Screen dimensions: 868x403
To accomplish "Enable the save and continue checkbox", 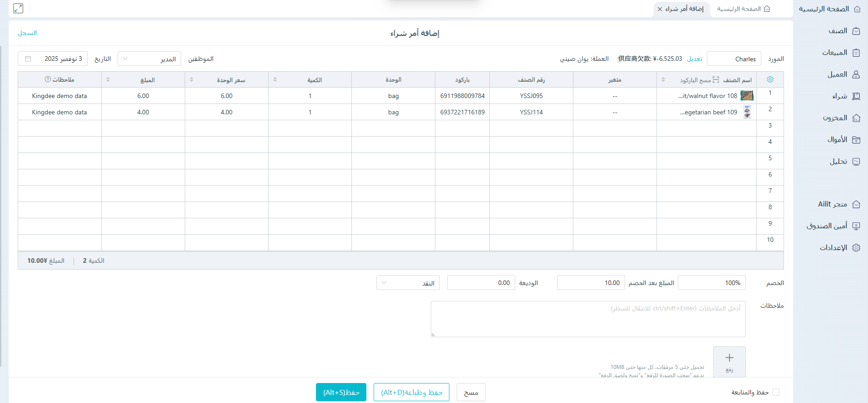I will click(776, 392).
